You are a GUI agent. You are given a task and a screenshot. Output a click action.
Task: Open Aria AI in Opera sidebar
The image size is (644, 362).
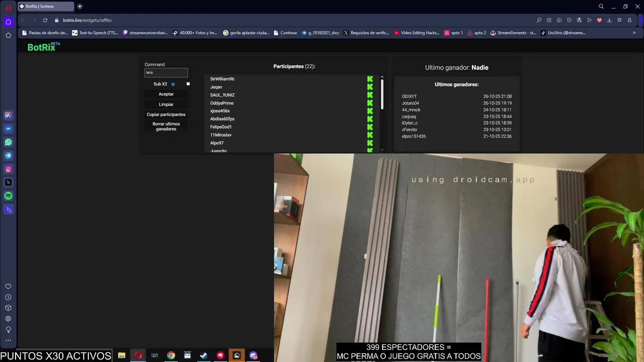pyautogui.click(x=8, y=115)
